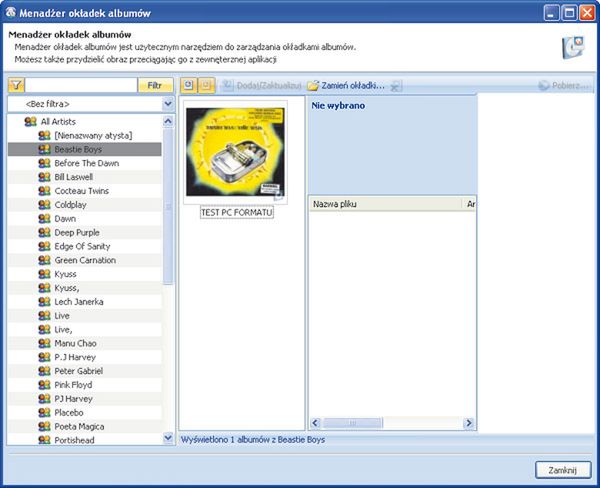Viewport: 600px width, 488px height.
Task: Select Before The Dawn artist
Action: click(x=86, y=163)
